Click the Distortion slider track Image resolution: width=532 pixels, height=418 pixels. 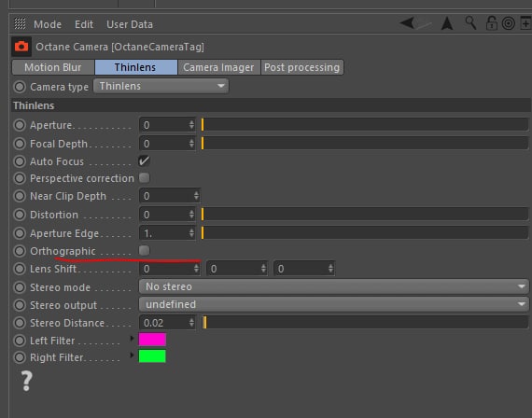(365, 214)
